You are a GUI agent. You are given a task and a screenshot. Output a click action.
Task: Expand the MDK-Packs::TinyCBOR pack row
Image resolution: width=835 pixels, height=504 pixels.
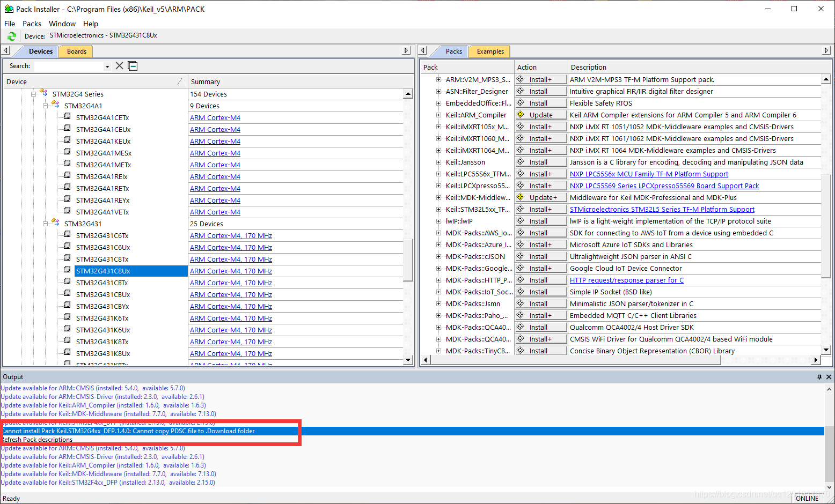438,351
